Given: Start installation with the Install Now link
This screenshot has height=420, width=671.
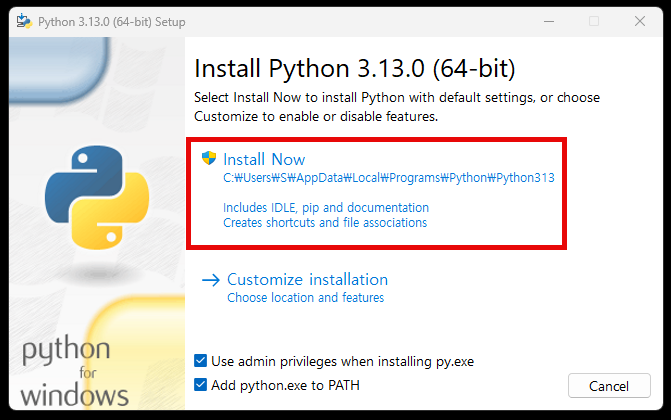Looking at the screenshot, I should point(264,160).
